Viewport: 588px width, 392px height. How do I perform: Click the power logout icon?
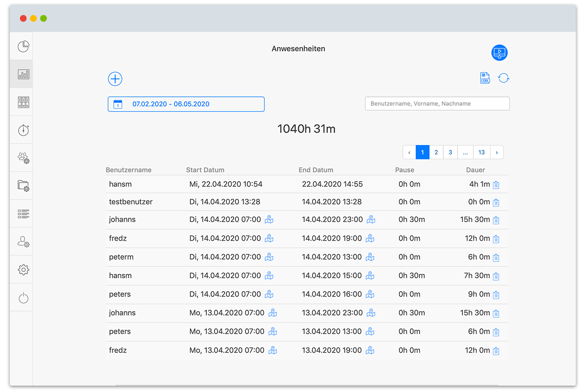24,297
